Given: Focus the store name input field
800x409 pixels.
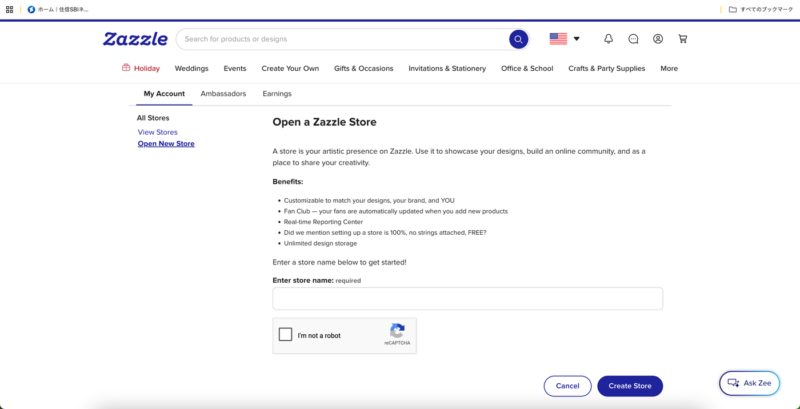Looking at the screenshot, I should click(467, 298).
